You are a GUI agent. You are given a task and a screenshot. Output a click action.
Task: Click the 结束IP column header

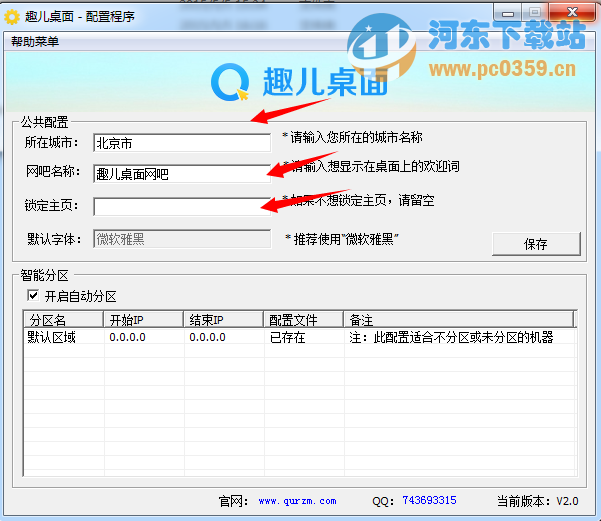tap(223, 319)
